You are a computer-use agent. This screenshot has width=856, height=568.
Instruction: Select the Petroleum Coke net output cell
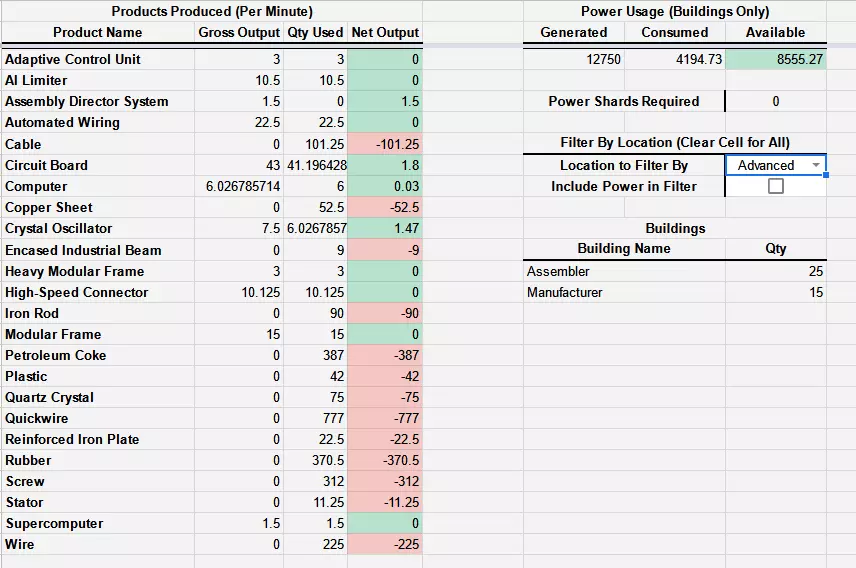385,355
